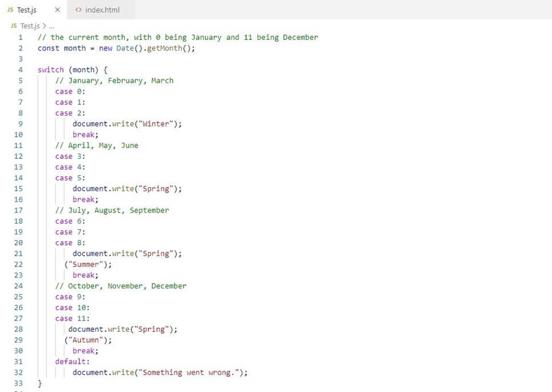Click line number 1 in the gutter

[x=20, y=37]
